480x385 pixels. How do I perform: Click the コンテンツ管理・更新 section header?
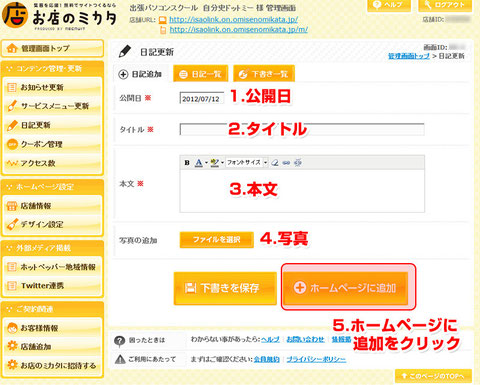(x=52, y=69)
